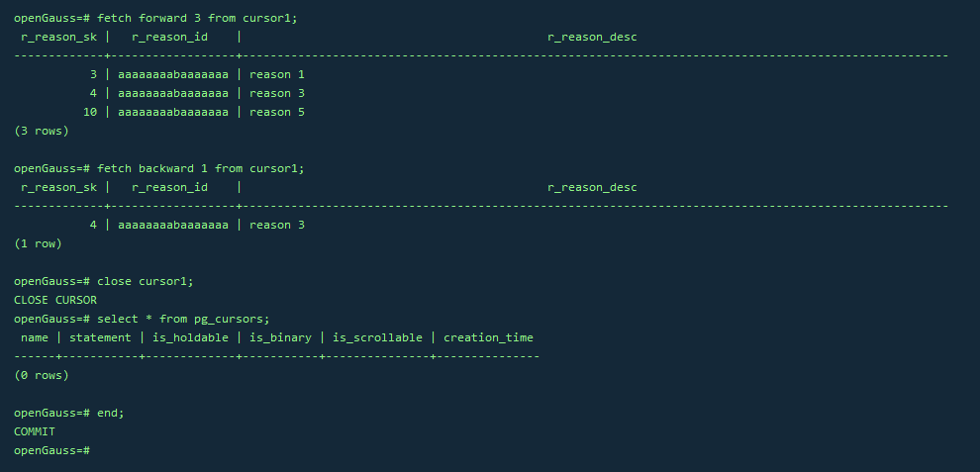Click the creation_time column header
Image resolution: width=980 pixels, height=472 pixels.
click(488, 337)
